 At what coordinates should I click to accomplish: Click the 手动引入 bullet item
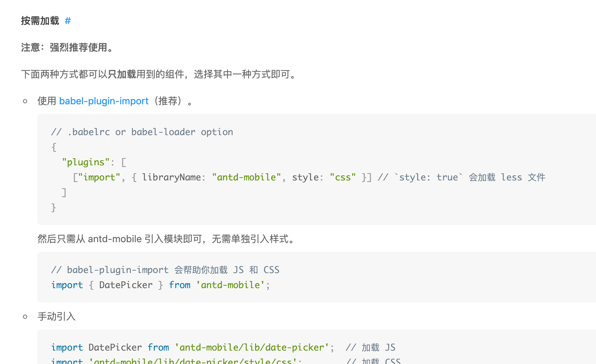coord(56,316)
